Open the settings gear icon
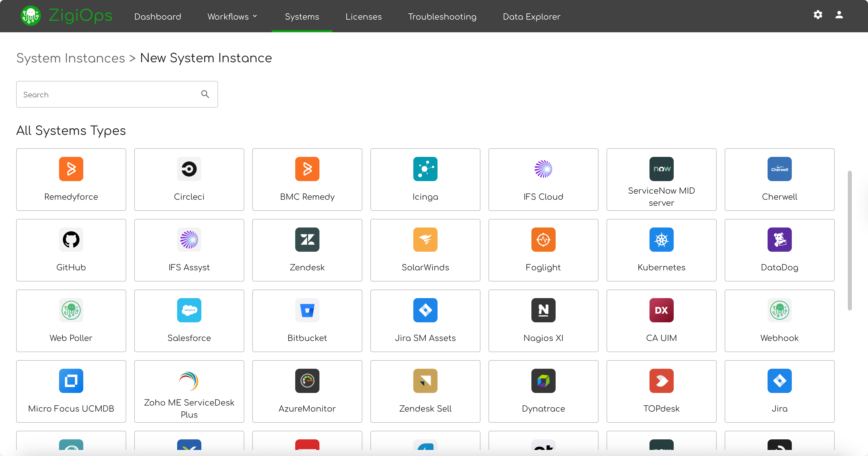The height and width of the screenshot is (456, 868). (x=818, y=15)
